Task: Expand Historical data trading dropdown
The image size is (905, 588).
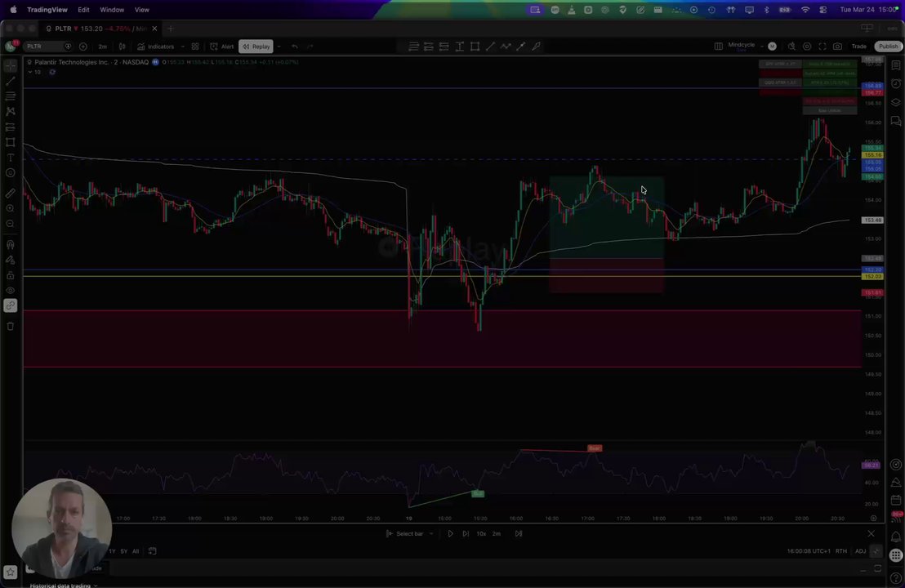Action: [x=64, y=585]
